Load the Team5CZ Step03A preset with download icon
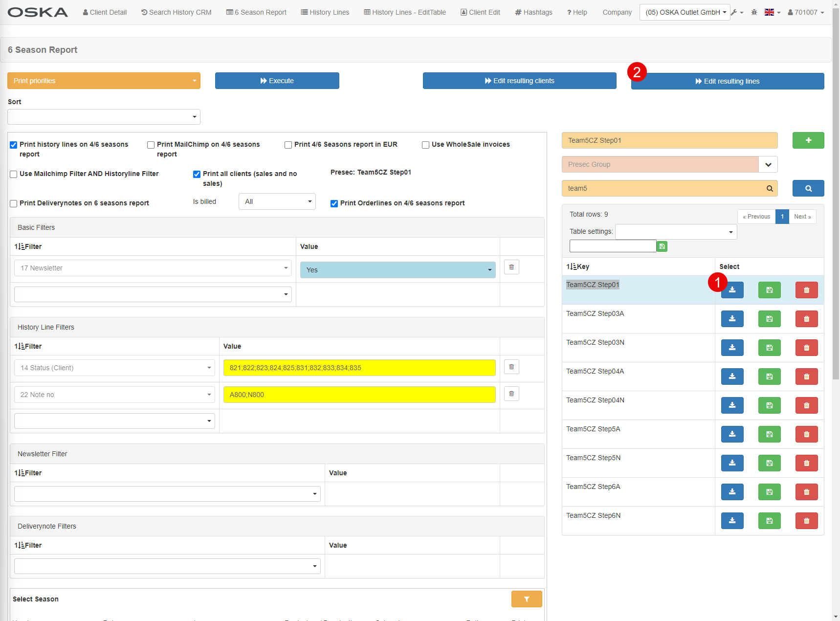840x621 pixels. coord(732,319)
